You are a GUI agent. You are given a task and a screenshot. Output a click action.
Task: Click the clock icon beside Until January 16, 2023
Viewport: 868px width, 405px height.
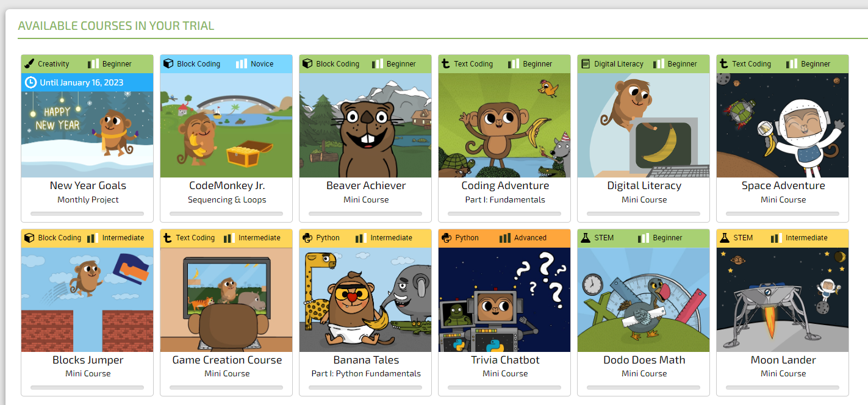[x=30, y=82]
